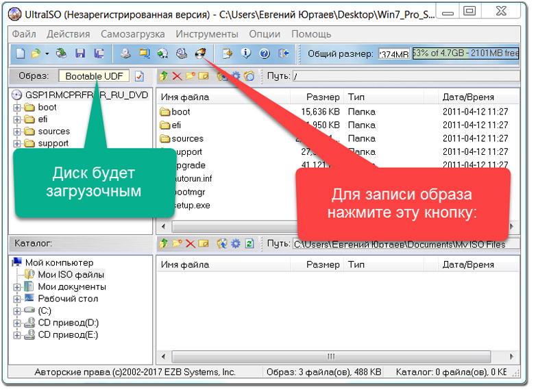Screen dimensions: 538x392
Task: Open the Файл menu
Action: [x=24, y=34]
